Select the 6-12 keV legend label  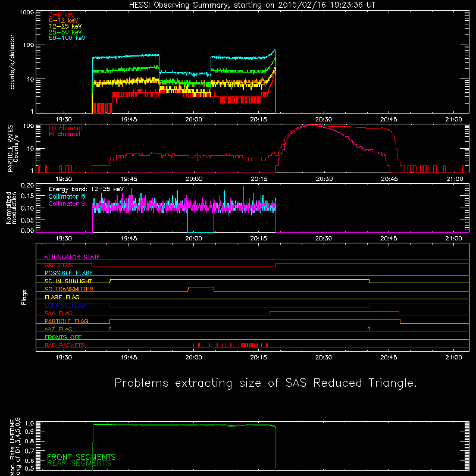(x=63, y=20)
